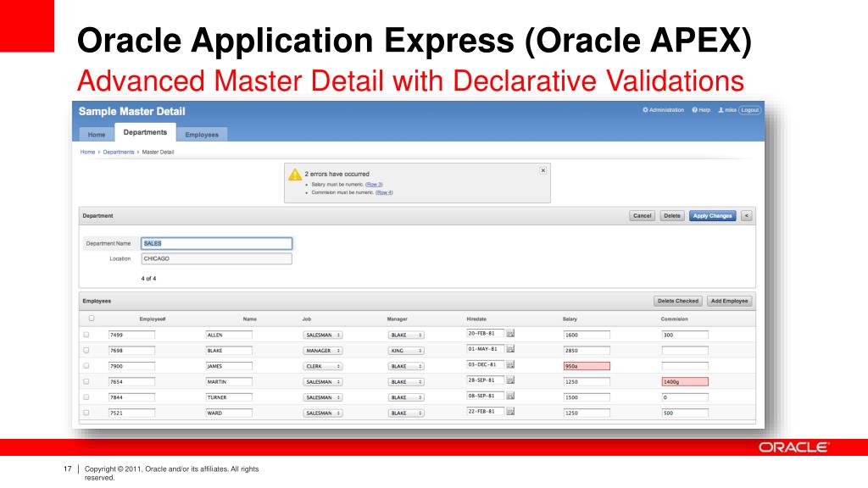Click the Employee# column header

[153, 319]
